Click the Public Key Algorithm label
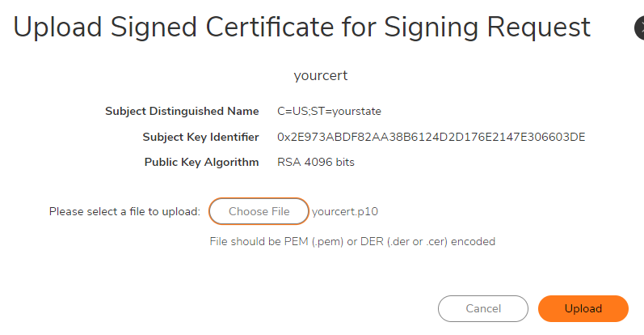 (201, 162)
